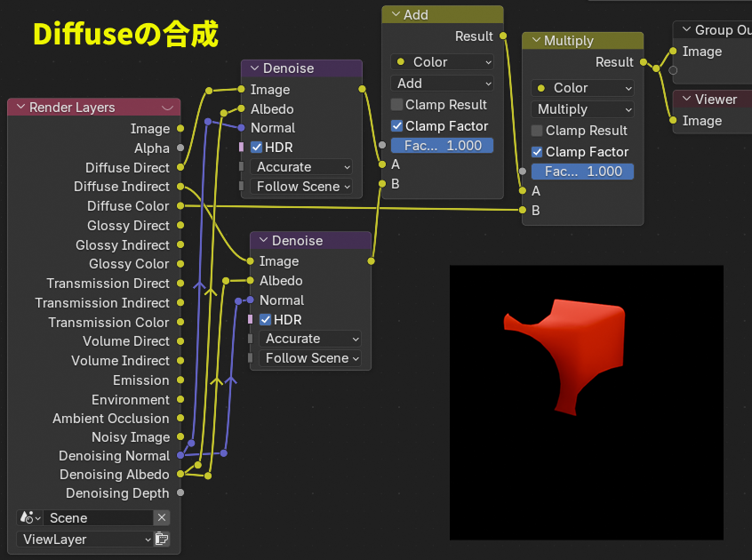Click the Result output socket of Add node

(503, 36)
